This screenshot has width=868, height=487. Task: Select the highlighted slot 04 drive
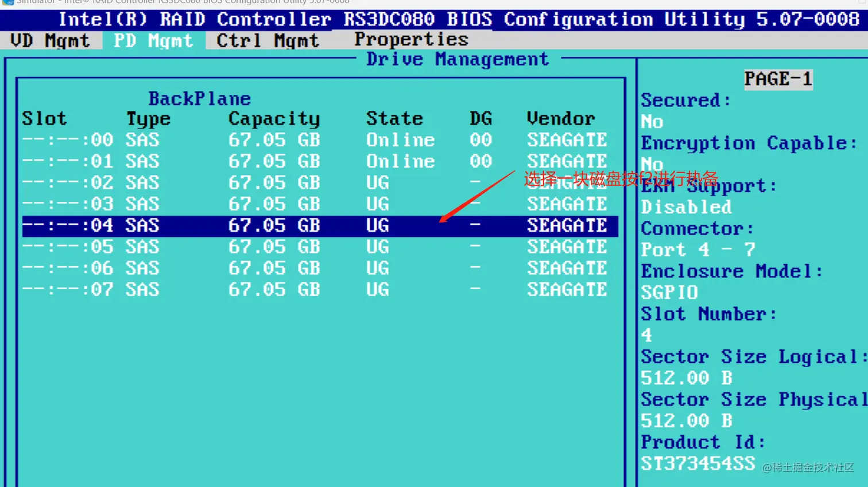click(x=320, y=225)
